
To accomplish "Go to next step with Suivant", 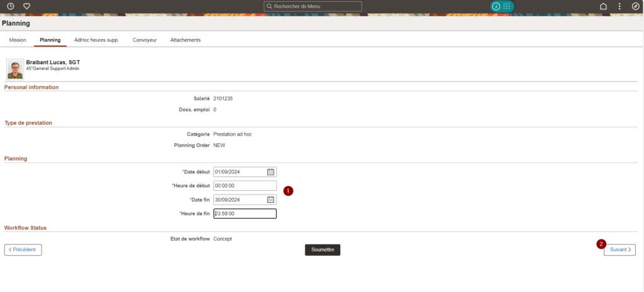I will coord(619,250).
